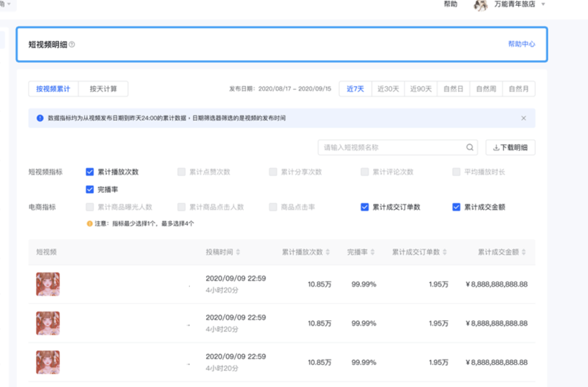Expand the 万能青年旅店 account dropdown arrow
This screenshot has width=588, height=387.
pyautogui.click(x=543, y=5)
